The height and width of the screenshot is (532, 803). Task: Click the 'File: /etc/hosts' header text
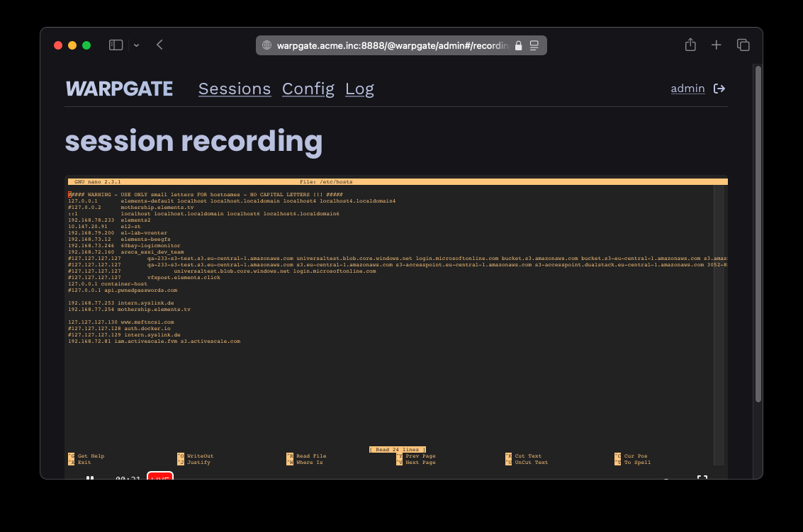326,182
